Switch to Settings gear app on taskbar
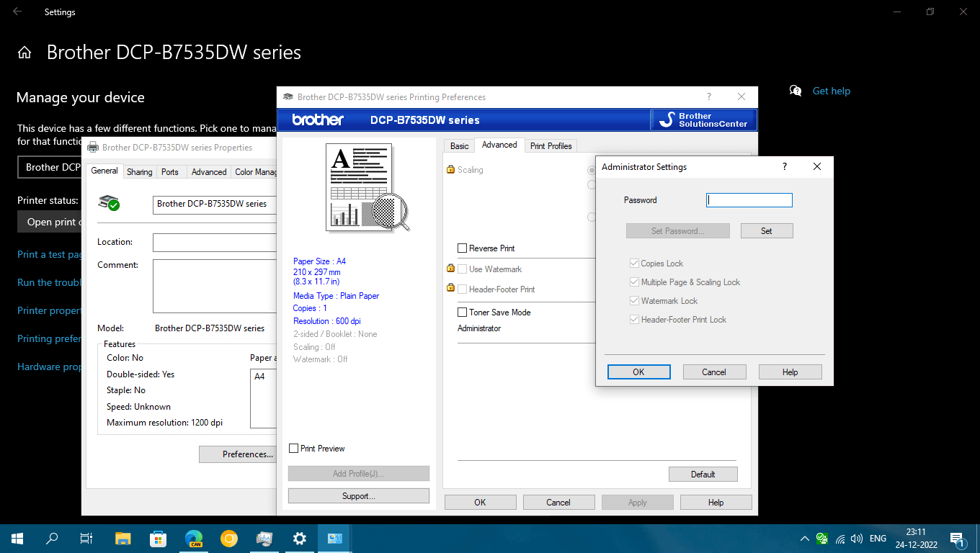Image resolution: width=980 pixels, height=553 pixels. click(300, 538)
